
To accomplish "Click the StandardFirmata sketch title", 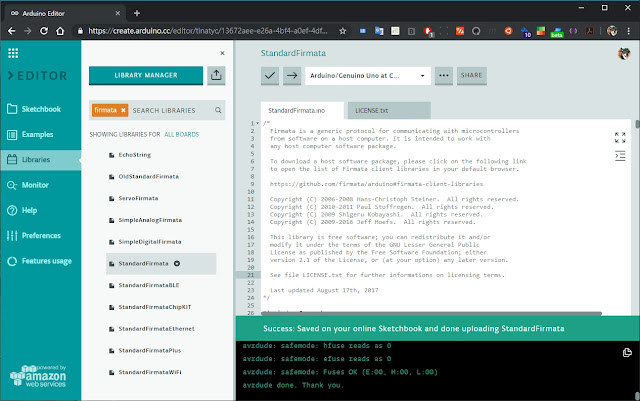I will pos(293,53).
